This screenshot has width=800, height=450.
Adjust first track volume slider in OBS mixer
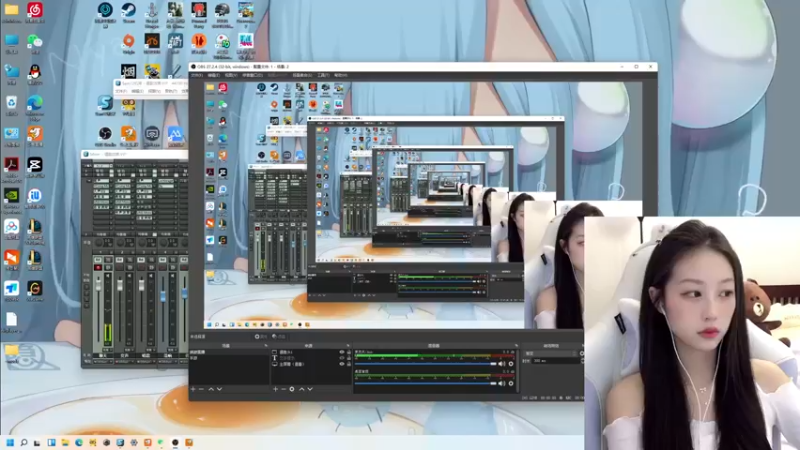coord(426,364)
